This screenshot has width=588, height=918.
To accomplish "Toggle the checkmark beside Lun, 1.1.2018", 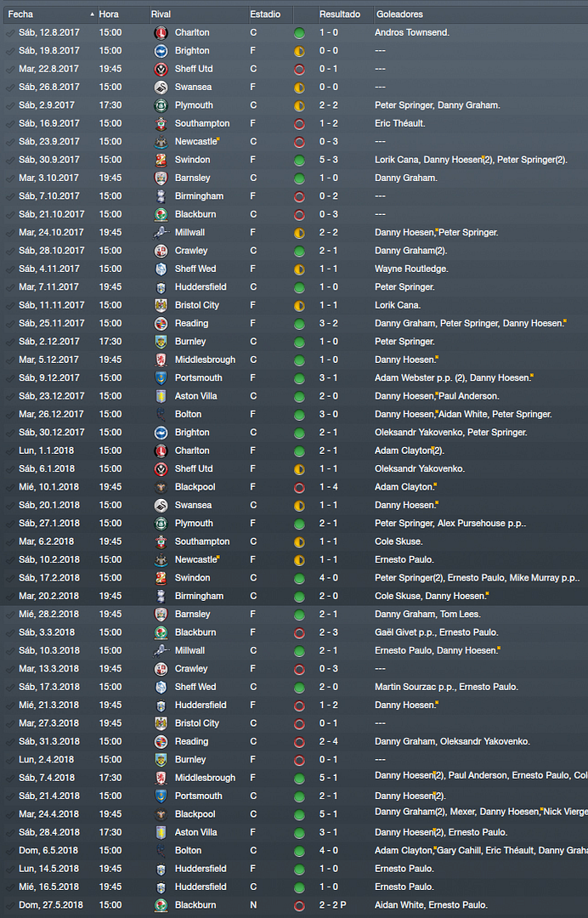I will [10, 450].
